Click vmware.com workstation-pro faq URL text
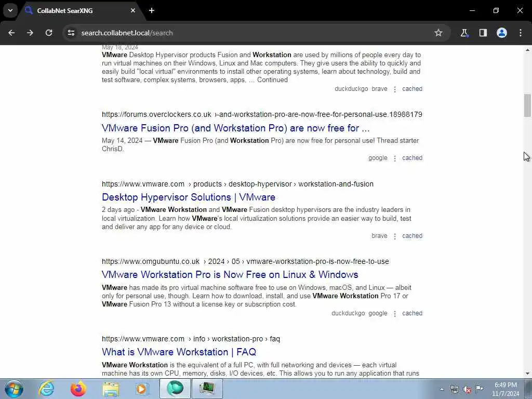532x399 pixels. point(191,339)
